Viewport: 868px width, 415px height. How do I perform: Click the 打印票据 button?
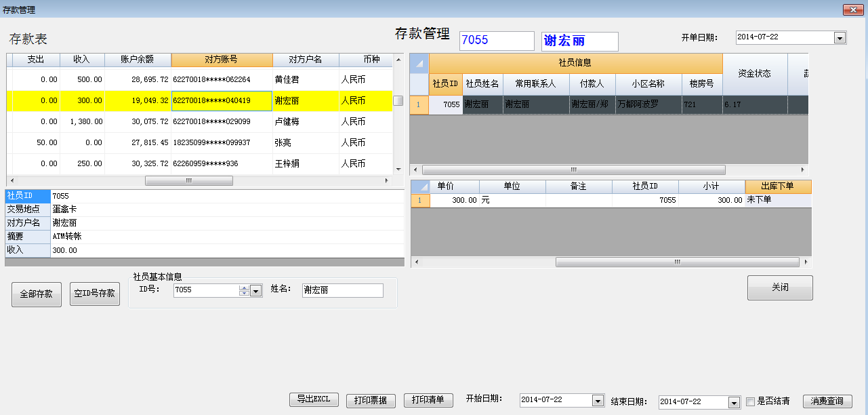coord(371,400)
